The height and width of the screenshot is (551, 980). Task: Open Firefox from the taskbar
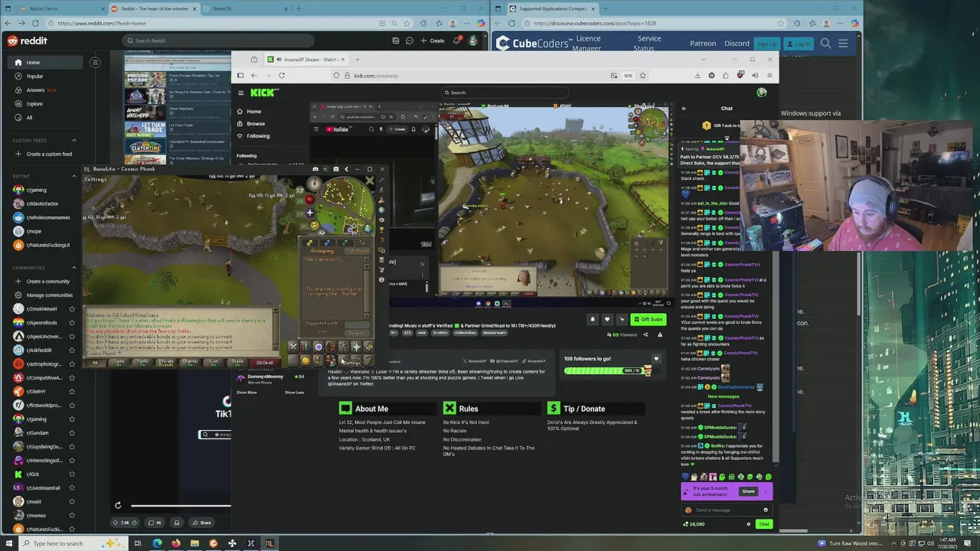click(175, 543)
